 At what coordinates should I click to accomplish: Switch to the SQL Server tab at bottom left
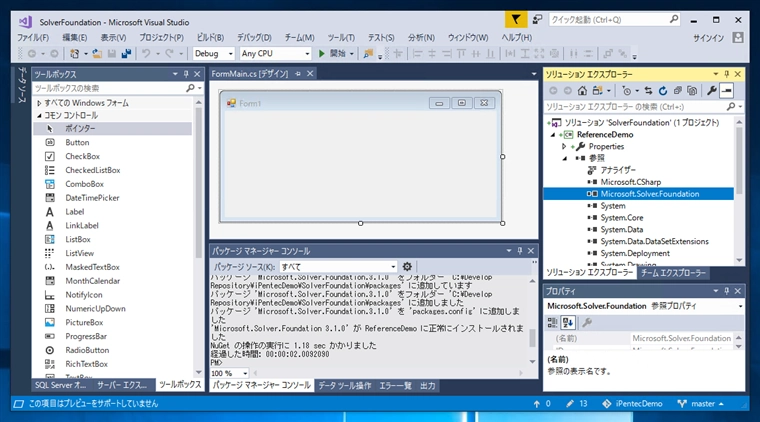pyautogui.click(x=61, y=385)
